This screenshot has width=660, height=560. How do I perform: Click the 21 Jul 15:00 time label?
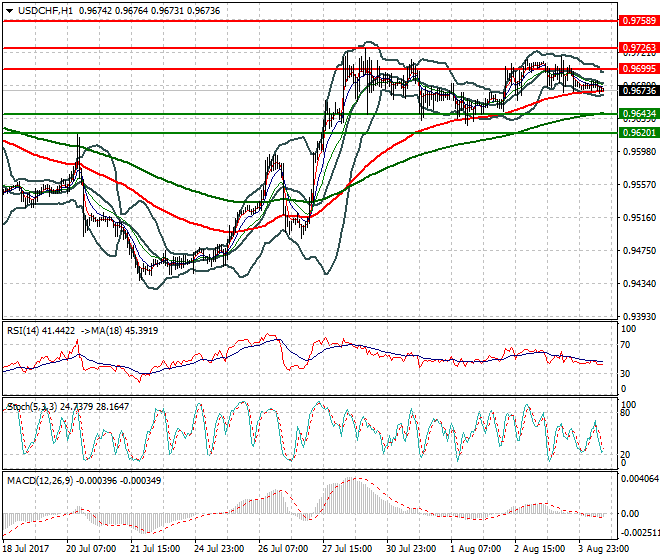[x=155, y=549]
